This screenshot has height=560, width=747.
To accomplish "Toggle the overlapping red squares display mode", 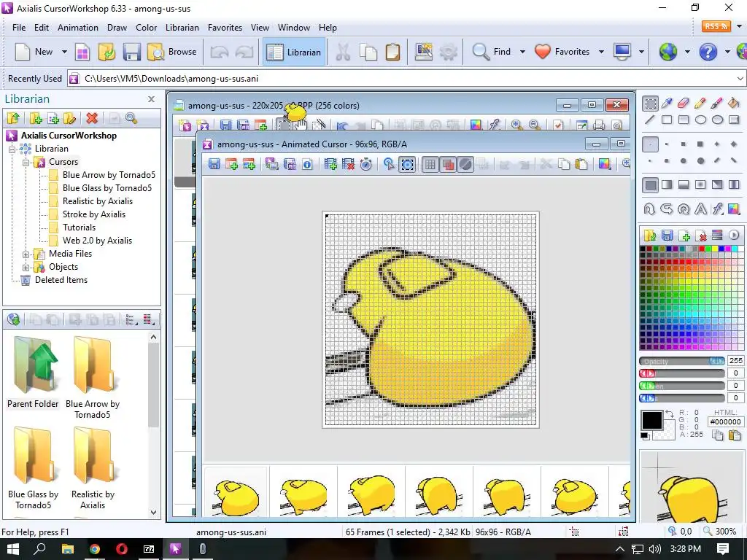I will click(448, 165).
